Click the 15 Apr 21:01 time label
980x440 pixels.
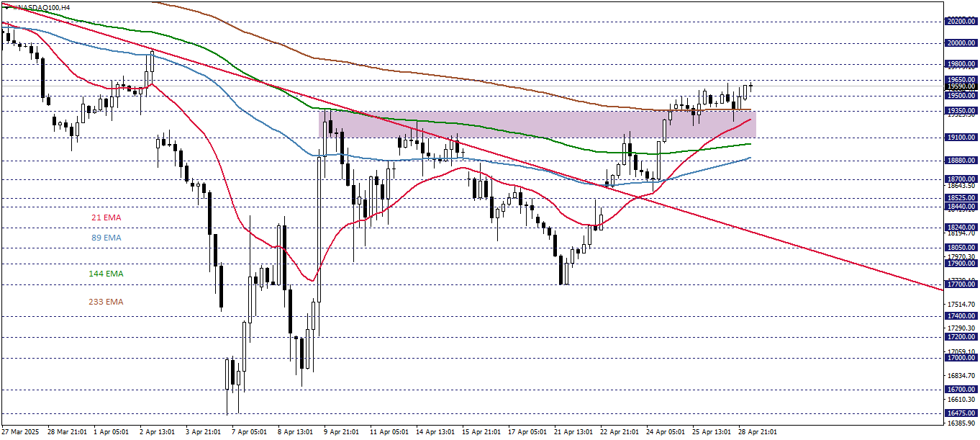pyautogui.click(x=482, y=432)
